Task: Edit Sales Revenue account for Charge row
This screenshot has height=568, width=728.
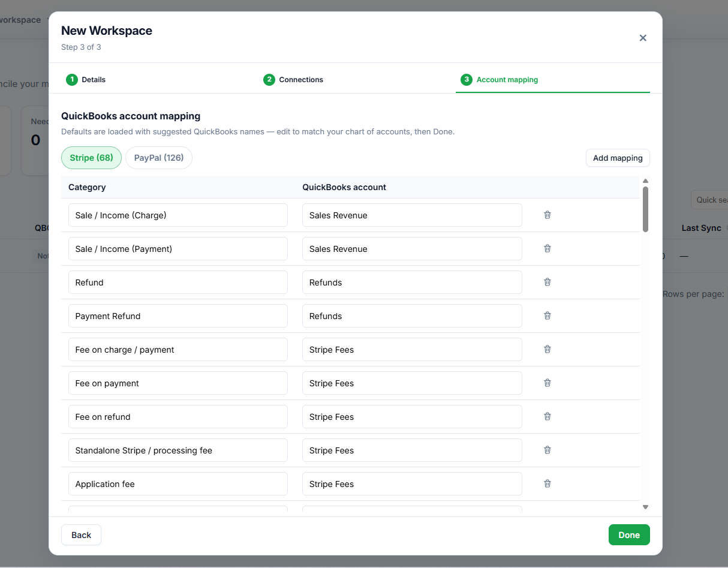Action: click(x=412, y=215)
